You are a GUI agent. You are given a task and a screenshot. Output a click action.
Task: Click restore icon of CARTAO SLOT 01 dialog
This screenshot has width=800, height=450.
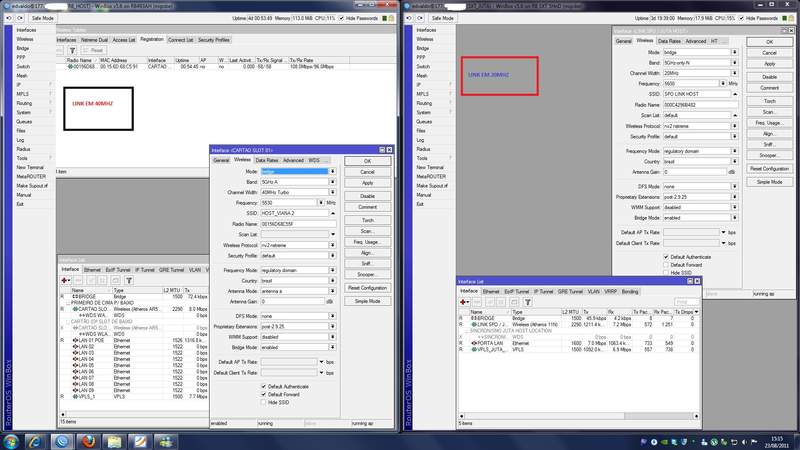(382, 150)
